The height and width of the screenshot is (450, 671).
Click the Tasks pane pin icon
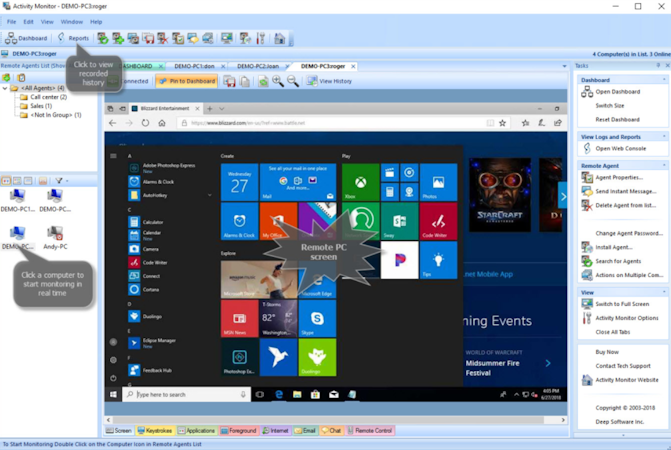click(658, 65)
